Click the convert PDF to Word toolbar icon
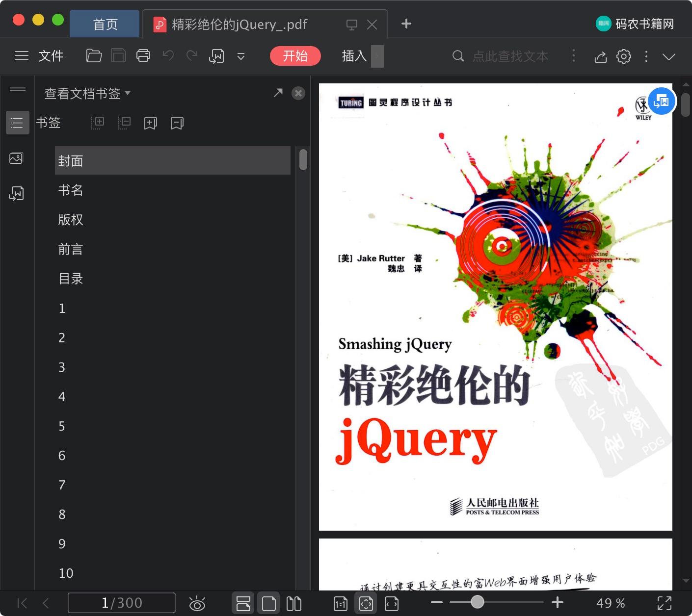This screenshot has height=616, width=692. [x=216, y=56]
